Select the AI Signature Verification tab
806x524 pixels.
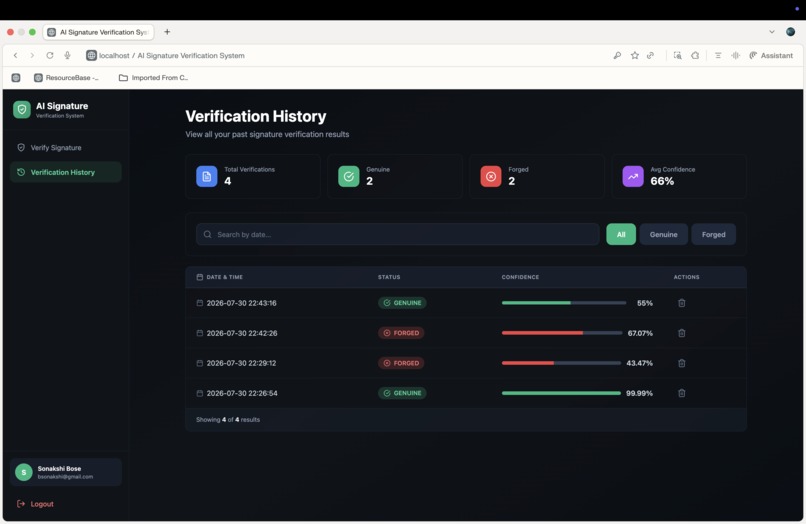98,32
